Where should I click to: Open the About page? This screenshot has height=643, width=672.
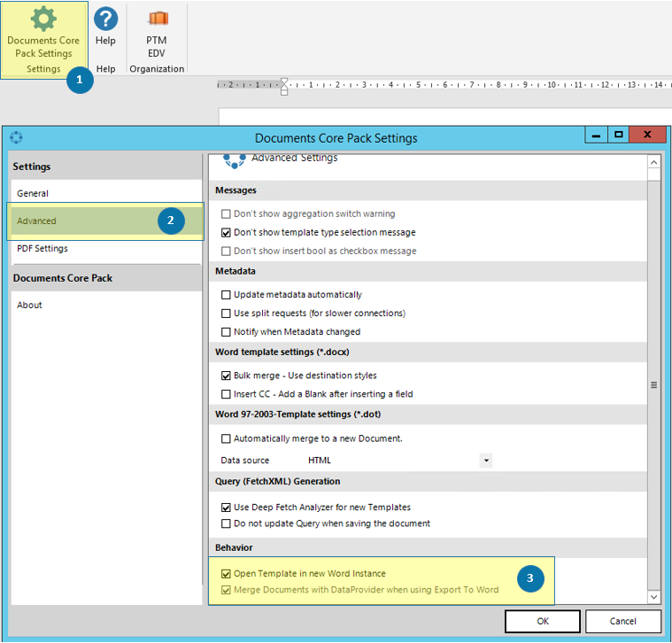pos(106,306)
